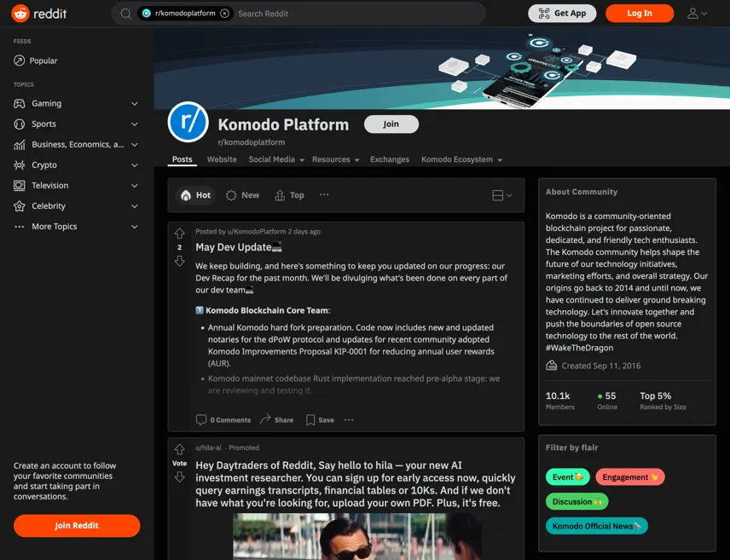Screen dimensions: 730x560
Task: Open the Exchanges tab
Action: click(x=390, y=159)
